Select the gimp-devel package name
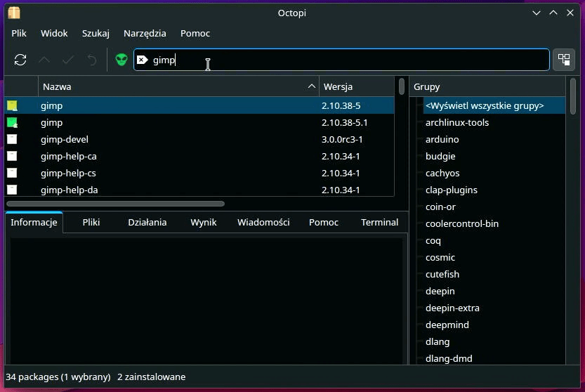585x392 pixels. pos(65,139)
